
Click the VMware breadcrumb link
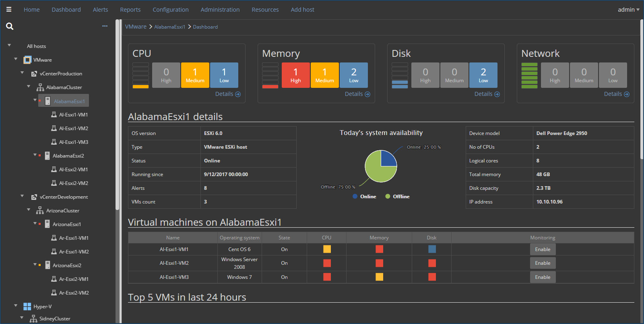136,27
